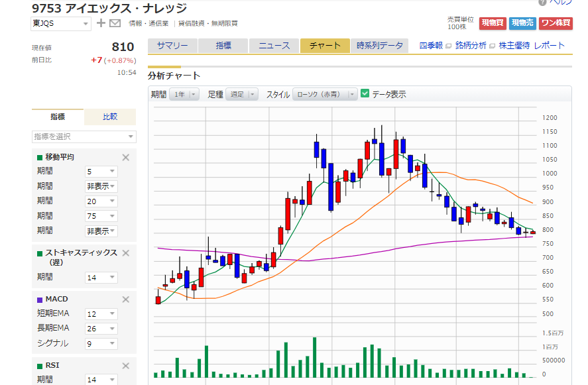Remove the MACD indicator with its X icon
This screenshot has height=385, width=588.
pos(125,299)
